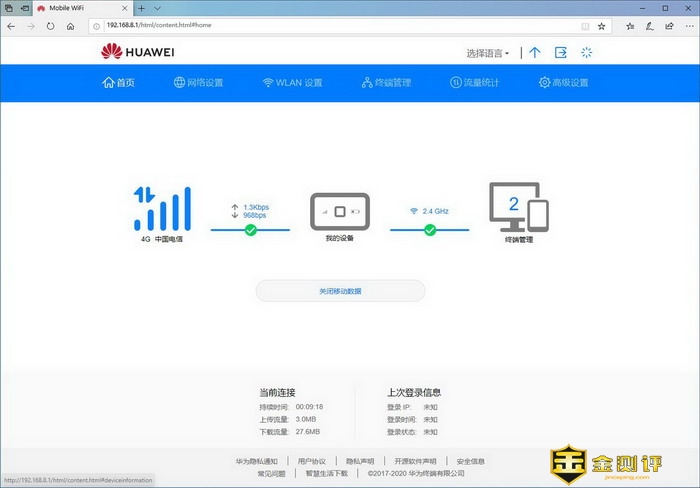The image size is (700, 488).
Task: Click the update upward arrow icon in header
Action: click(x=535, y=52)
